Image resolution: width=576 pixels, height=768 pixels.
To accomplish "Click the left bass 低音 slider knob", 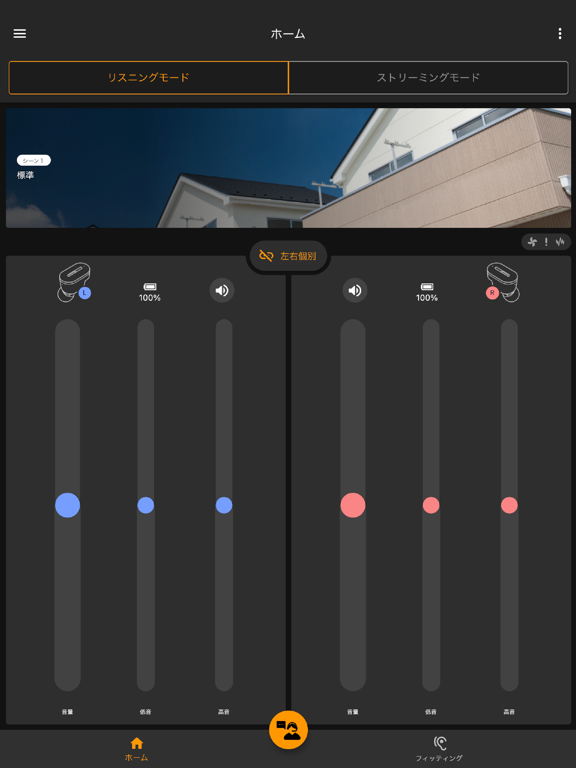I will 145,505.
